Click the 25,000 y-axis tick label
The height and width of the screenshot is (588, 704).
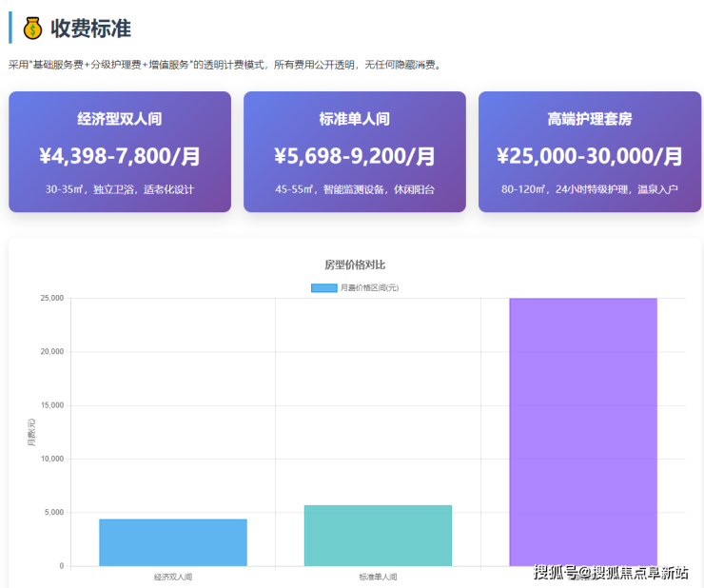(49, 298)
